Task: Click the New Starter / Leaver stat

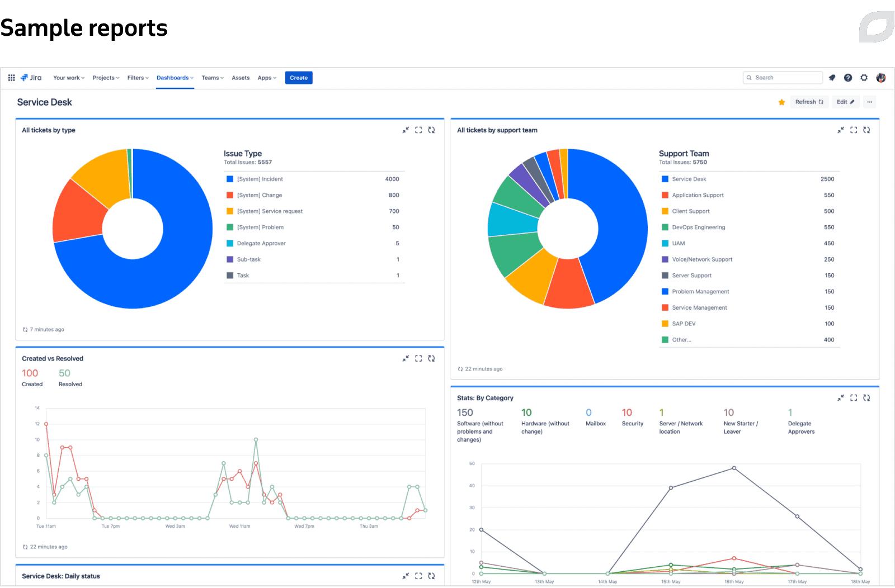Action: tap(741, 421)
